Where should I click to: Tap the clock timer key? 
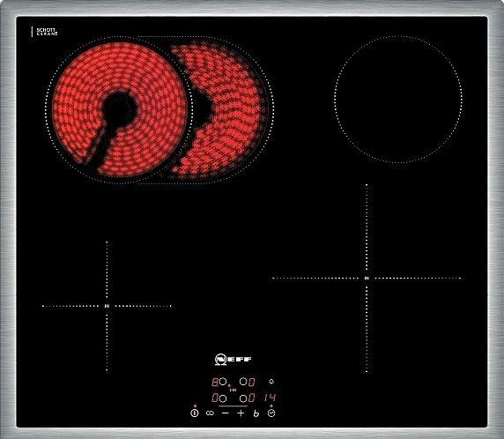point(271,413)
